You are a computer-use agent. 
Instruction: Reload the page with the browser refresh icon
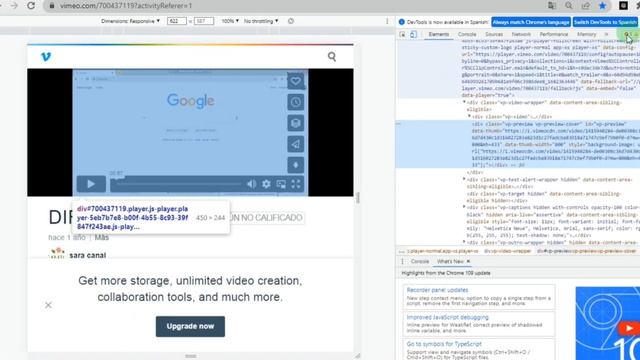pos(31,6)
